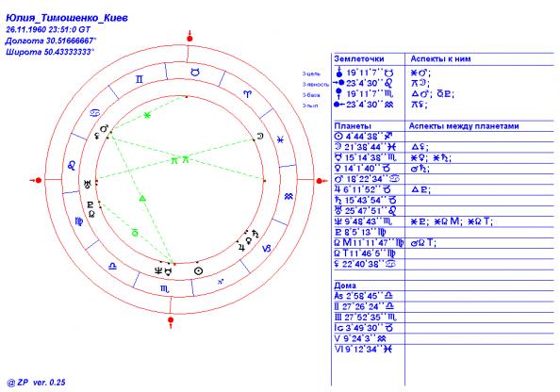
Task: Click the green trine triangle marker
Action: click(x=142, y=198)
